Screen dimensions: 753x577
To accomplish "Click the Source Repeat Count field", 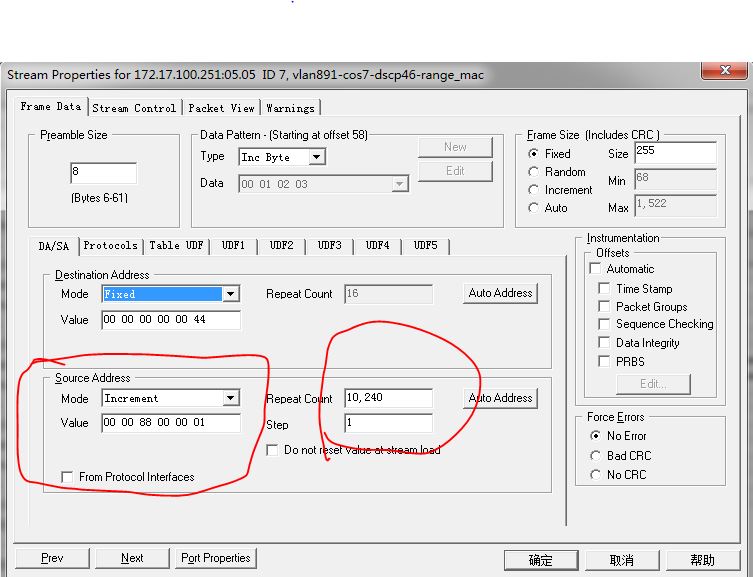I will tap(389, 397).
